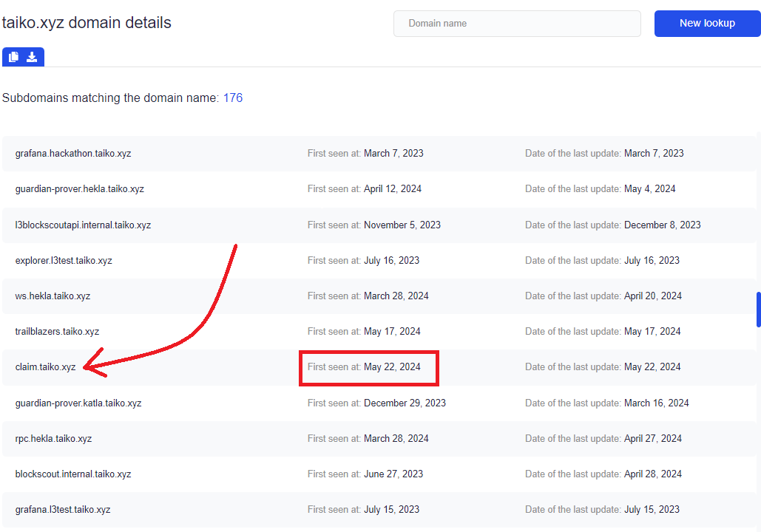The image size is (761, 532).
Task: Select ws.hekla.taiko.xyz subdomain
Action: click(x=53, y=296)
